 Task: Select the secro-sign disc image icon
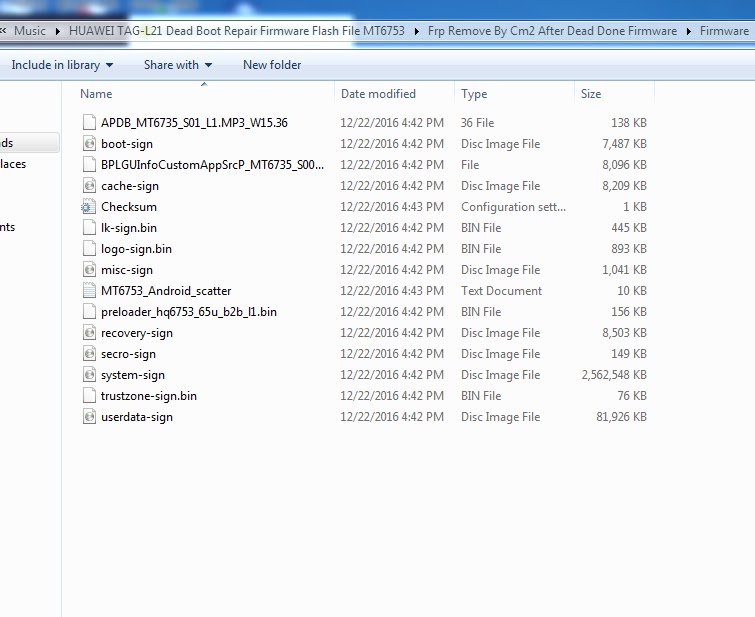[89, 354]
